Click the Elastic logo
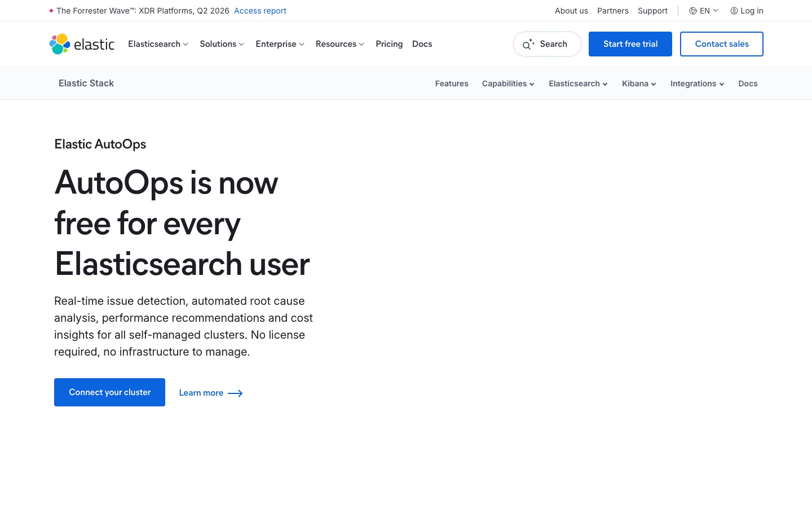The height and width of the screenshot is (508, 812). click(82, 44)
